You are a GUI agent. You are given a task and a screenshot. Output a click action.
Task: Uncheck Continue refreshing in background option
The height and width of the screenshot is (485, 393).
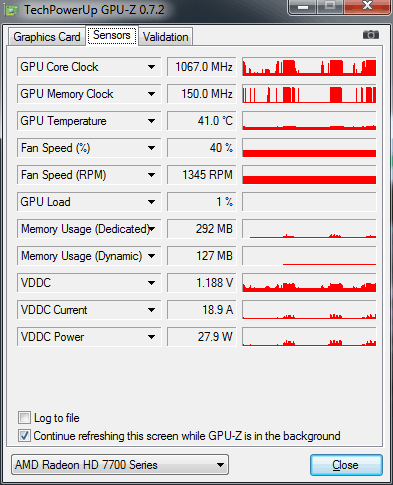(x=24, y=436)
